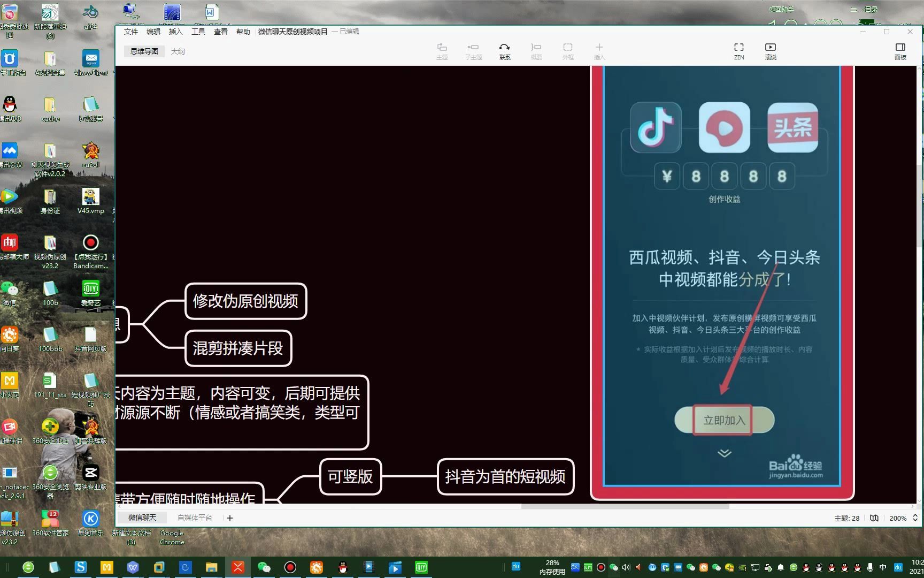Viewport: 924px width, 578px height.
Task: Open the 工具 menu
Action: 198,32
